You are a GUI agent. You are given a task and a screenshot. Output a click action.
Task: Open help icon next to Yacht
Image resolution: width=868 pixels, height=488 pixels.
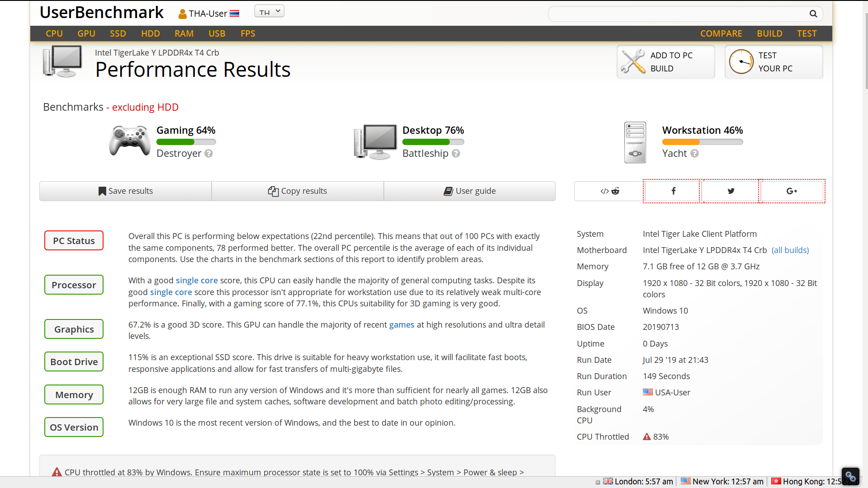coord(694,154)
